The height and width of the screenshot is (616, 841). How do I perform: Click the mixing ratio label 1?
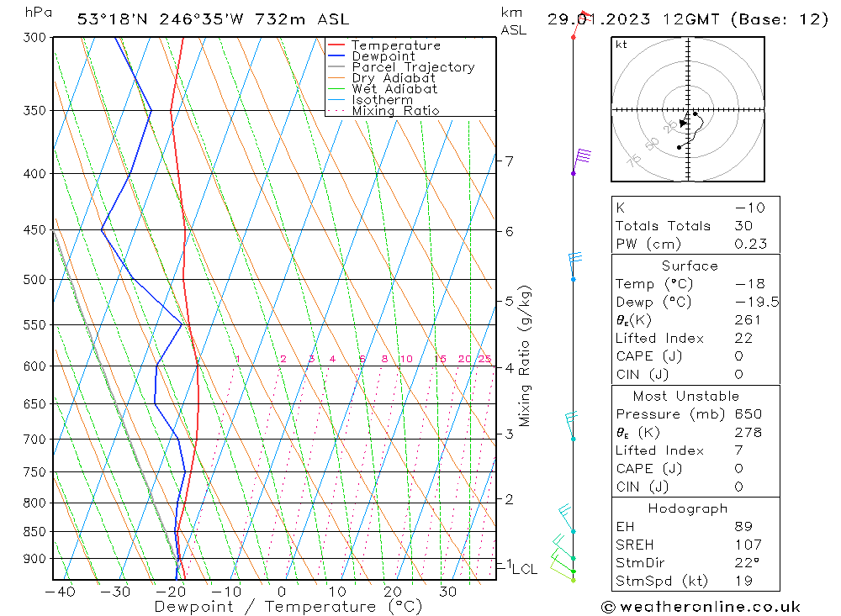pos(238,359)
